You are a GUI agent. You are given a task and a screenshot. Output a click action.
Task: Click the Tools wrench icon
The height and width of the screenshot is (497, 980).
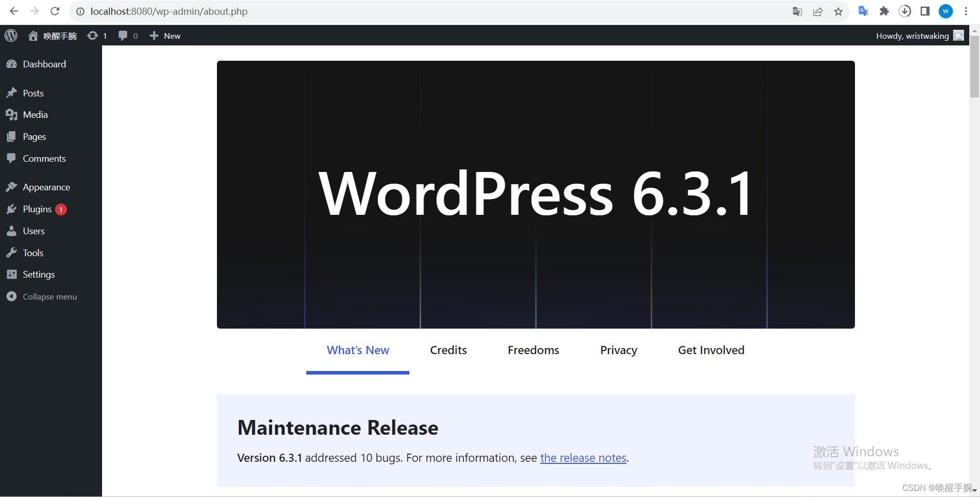(11, 253)
